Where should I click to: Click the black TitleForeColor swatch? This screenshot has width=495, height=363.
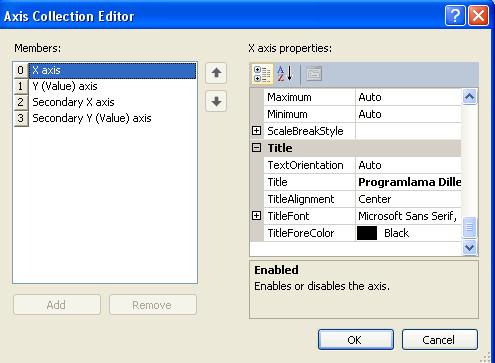367,233
